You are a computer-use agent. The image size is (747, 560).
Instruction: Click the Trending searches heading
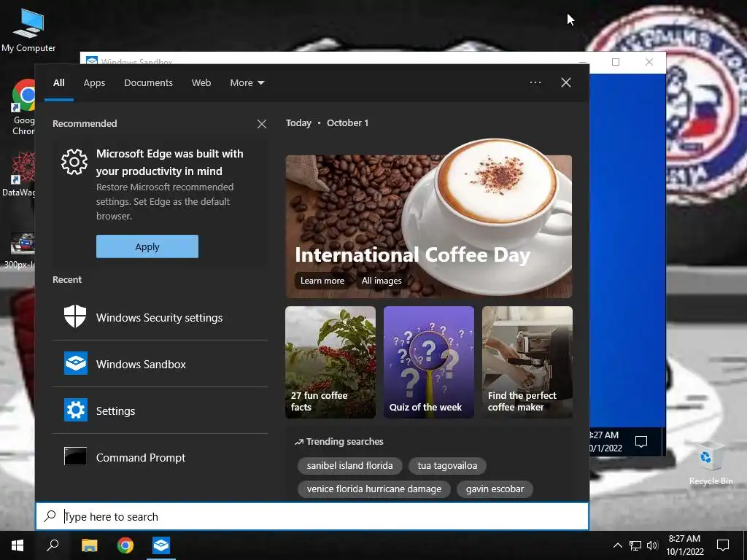click(338, 441)
